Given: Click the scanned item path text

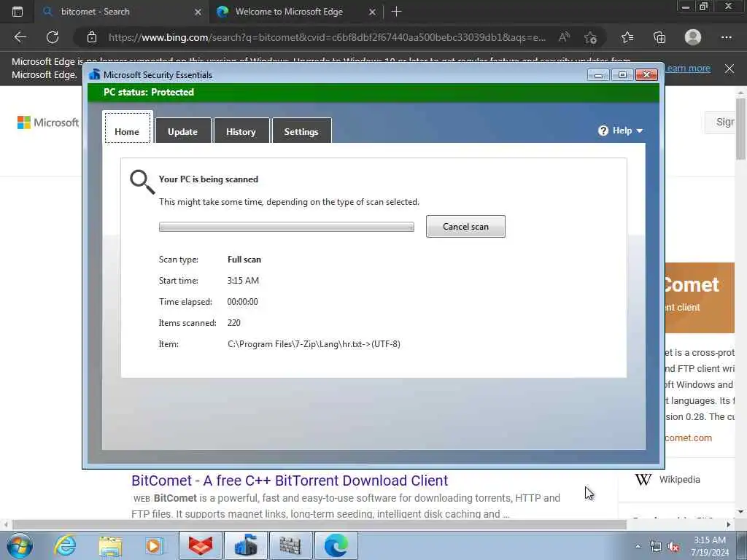Looking at the screenshot, I should pyautogui.click(x=314, y=344).
